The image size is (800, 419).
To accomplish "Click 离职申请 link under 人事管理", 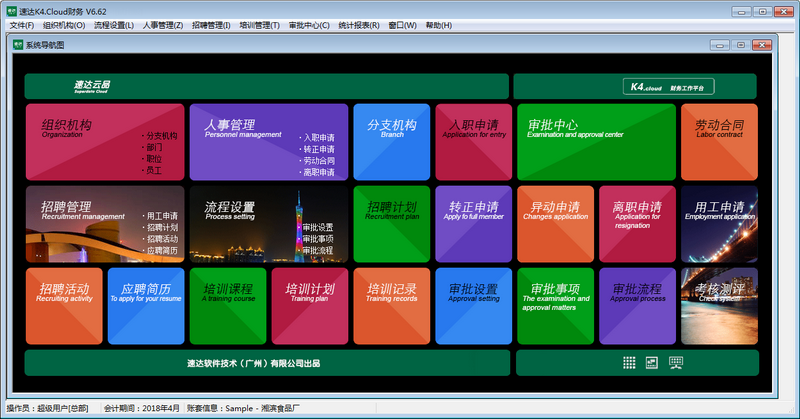I will pyautogui.click(x=318, y=172).
